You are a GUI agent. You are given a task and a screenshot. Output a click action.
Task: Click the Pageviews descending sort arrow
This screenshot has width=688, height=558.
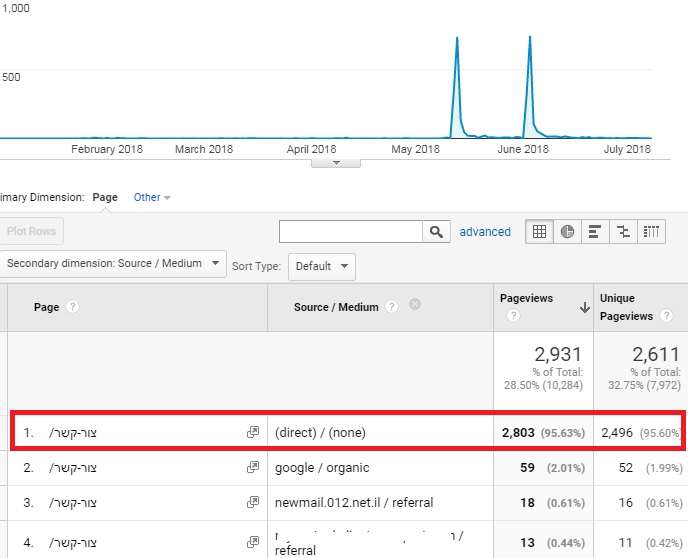[x=584, y=308]
